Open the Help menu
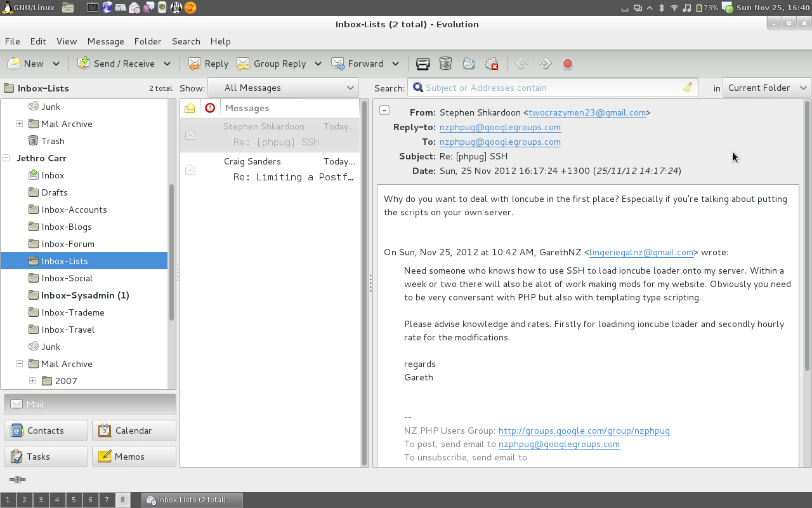This screenshot has height=508, width=812. [221, 41]
